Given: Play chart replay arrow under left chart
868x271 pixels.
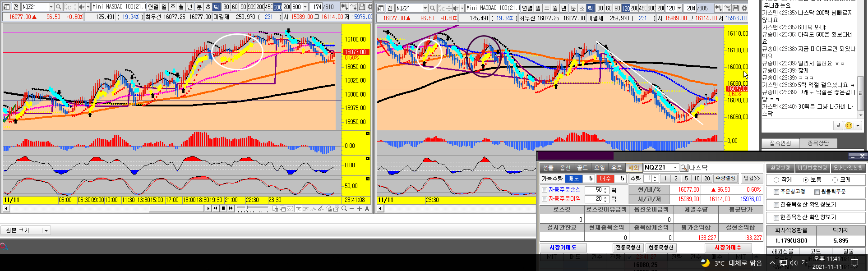Looking at the screenshot, I should 208,208.
